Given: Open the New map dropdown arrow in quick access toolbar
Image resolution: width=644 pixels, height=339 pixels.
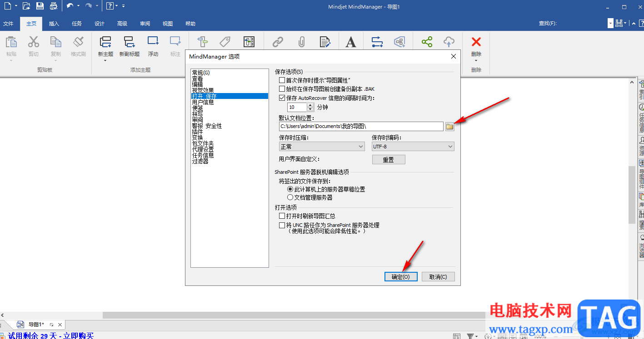Looking at the screenshot, I should [16, 6].
